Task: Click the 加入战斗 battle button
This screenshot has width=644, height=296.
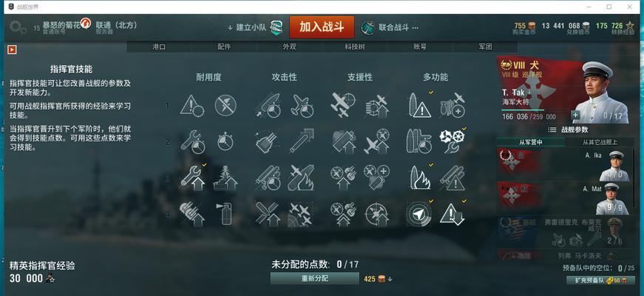Action: coord(322,27)
